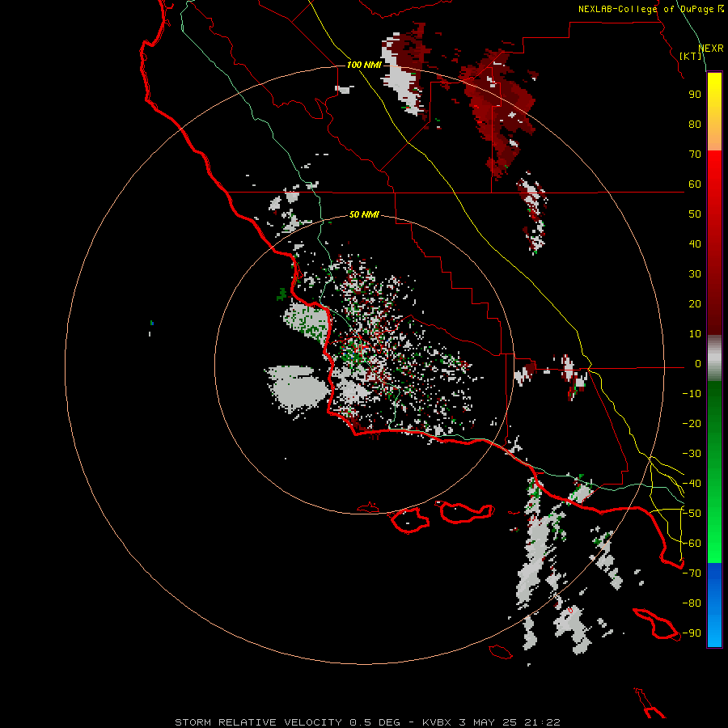Click the 60 value on velocity scale
Screen dimensions: 728x728
click(x=695, y=184)
